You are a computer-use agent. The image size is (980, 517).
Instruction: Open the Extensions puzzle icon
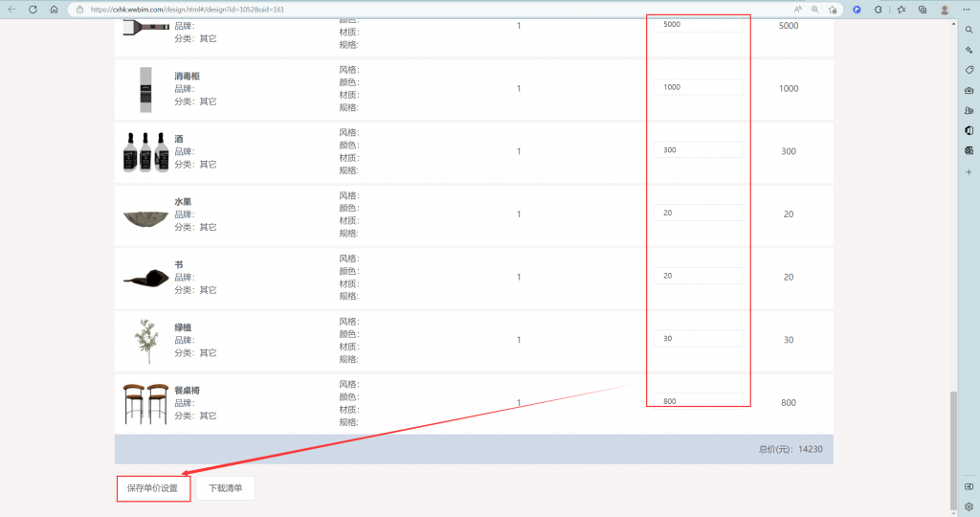(x=879, y=10)
